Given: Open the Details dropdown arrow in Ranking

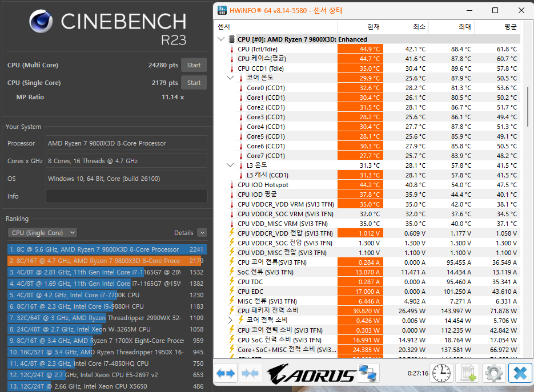Looking at the screenshot, I should [202, 233].
